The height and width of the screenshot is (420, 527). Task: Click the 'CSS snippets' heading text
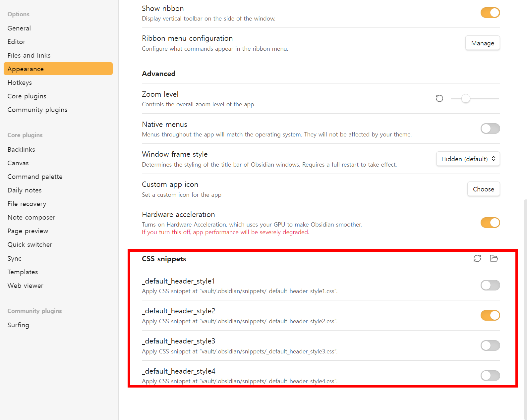[164, 259]
